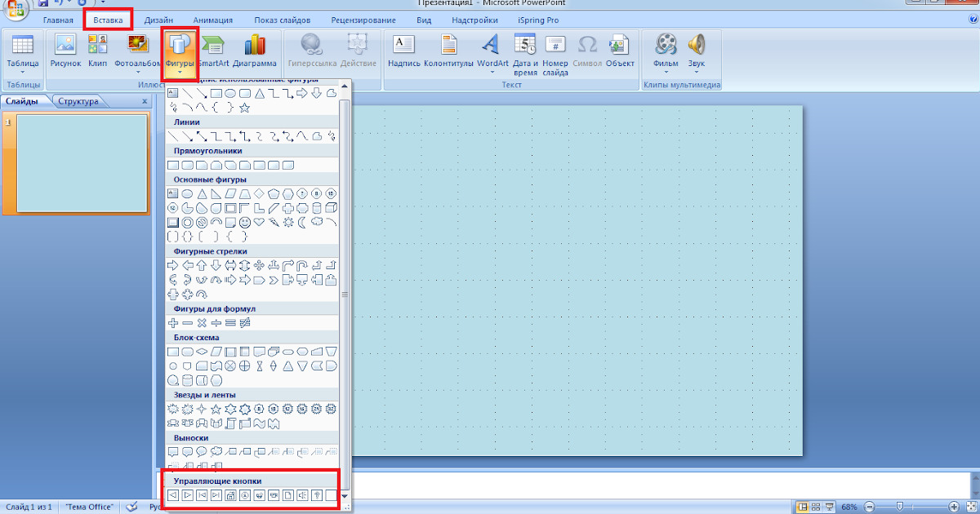Select the Back action button shape
This screenshot has width=980, height=514.
pos(172,495)
